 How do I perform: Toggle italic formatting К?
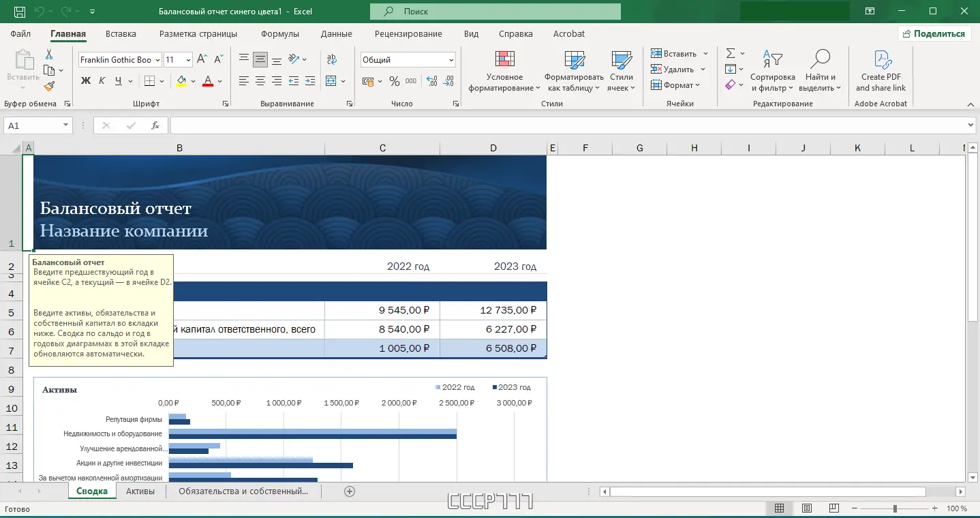pos(102,81)
